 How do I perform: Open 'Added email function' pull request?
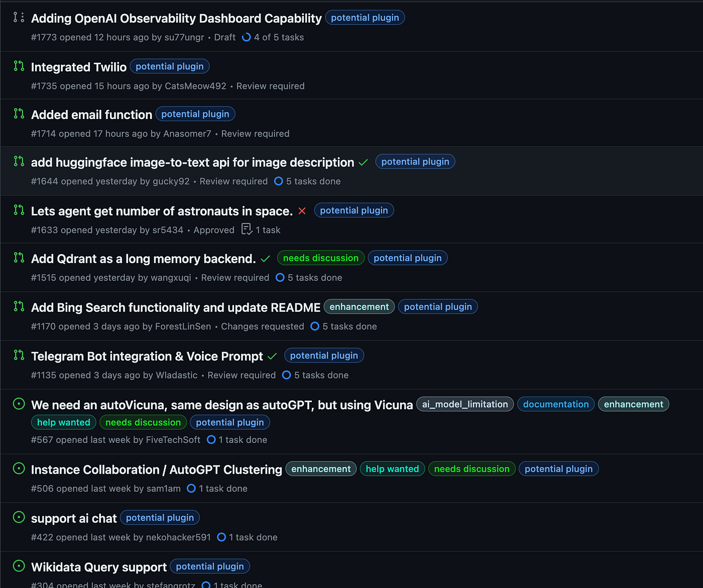click(91, 114)
